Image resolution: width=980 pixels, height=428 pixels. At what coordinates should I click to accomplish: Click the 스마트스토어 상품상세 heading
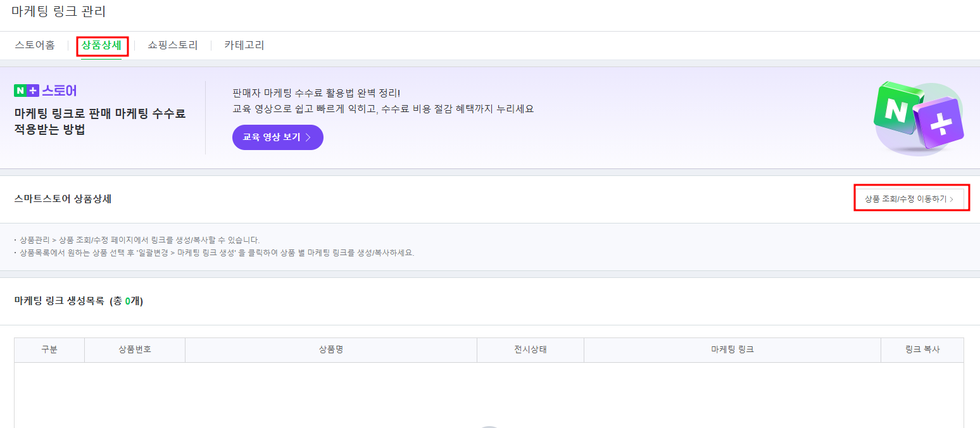coord(63,199)
